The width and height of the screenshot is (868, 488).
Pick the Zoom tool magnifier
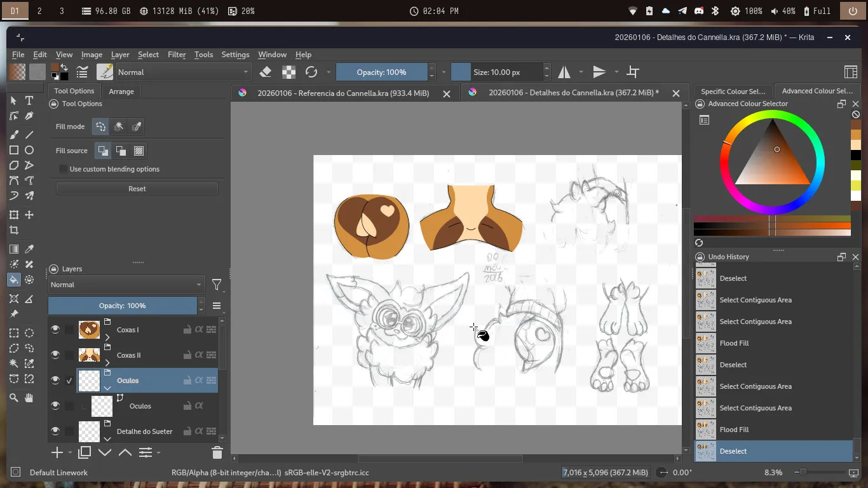14,398
